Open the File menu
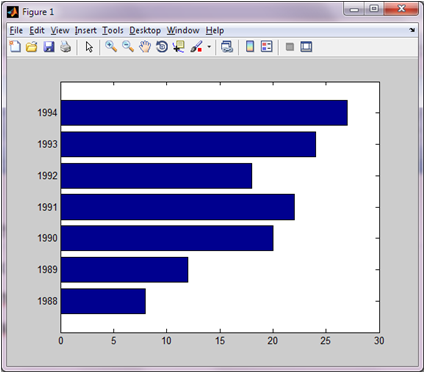 [16, 31]
